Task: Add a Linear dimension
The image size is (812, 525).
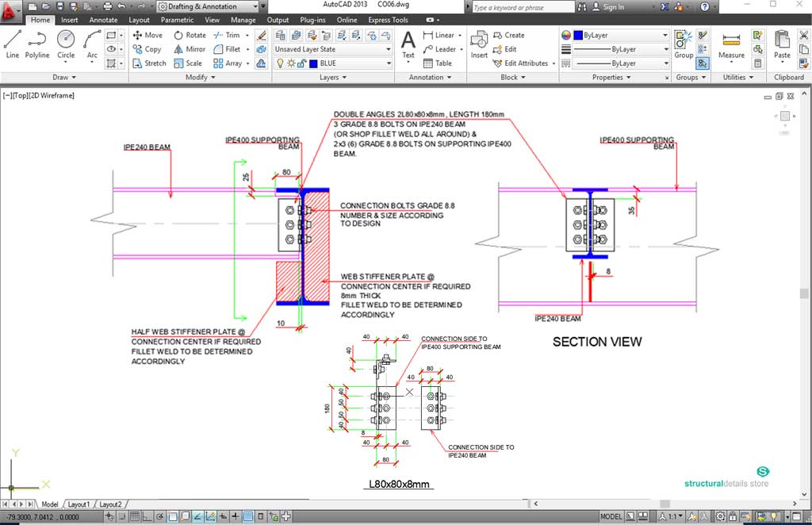Action: pos(439,35)
